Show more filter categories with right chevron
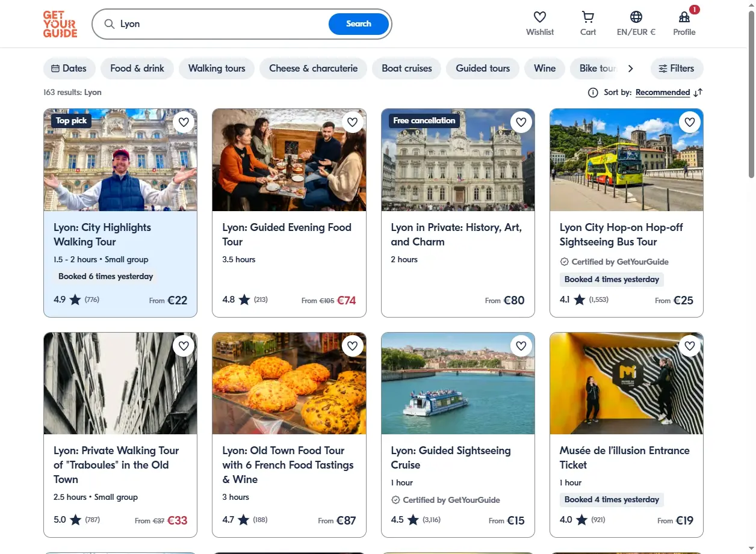This screenshot has height=554, width=756. (x=630, y=69)
